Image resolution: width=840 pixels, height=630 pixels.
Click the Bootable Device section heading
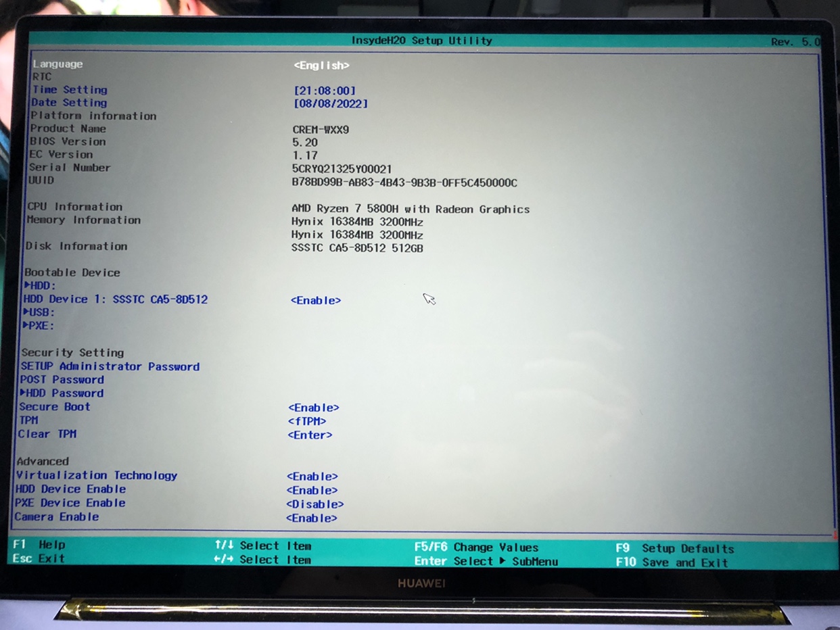(x=72, y=272)
